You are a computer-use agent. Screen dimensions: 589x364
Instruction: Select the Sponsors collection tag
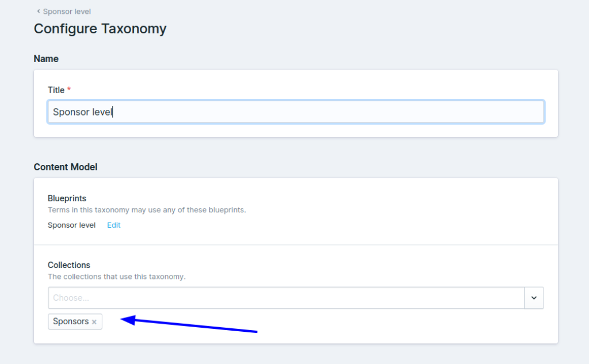coord(69,321)
